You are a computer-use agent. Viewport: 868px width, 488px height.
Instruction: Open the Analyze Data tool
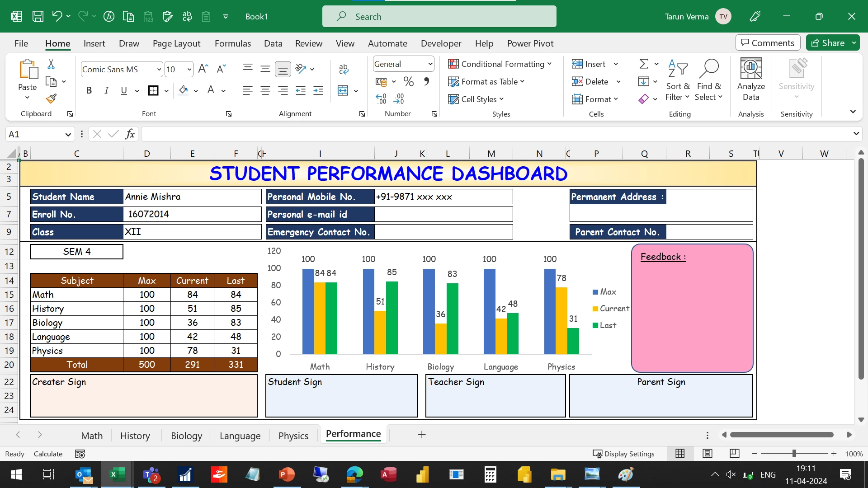click(x=751, y=79)
